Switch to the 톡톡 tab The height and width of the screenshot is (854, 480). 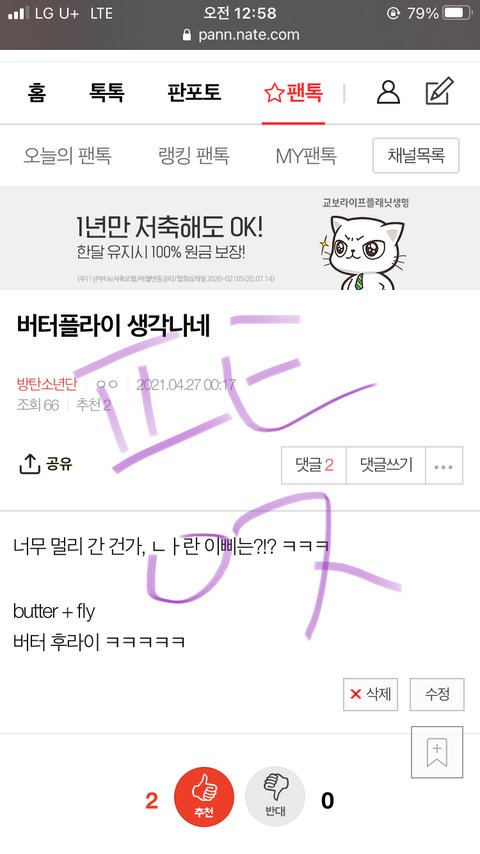click(107, 92)
